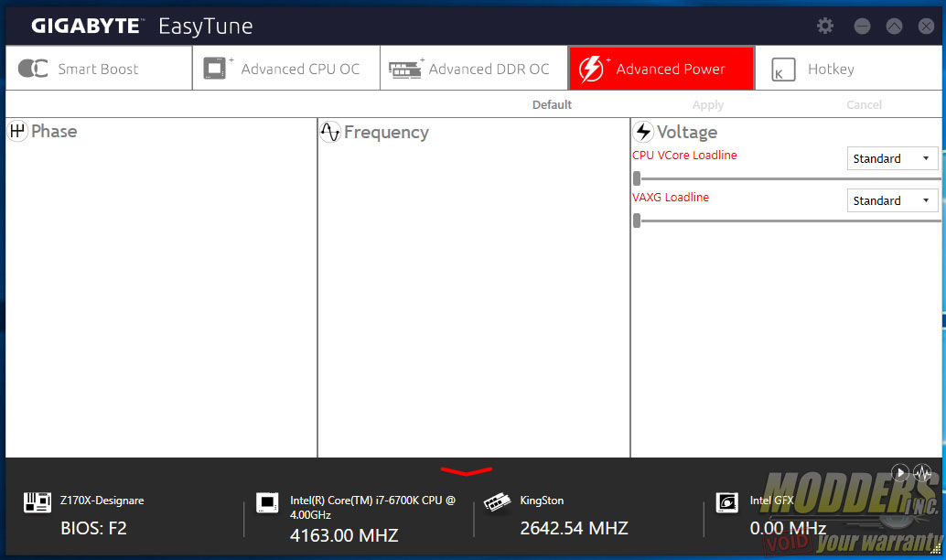
Task: Click the KingSton memory label
Action: click(542, 501)
